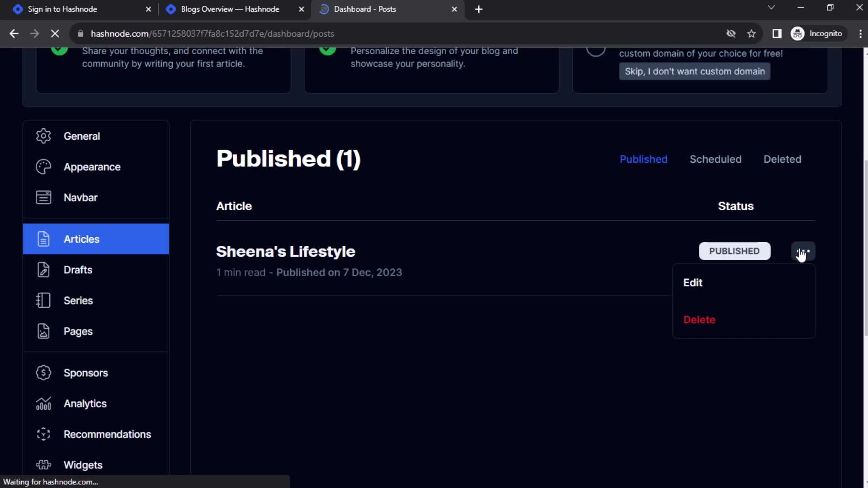This screenshot has height=488, width=868.
Task: Click the Articles section icon
Action: [43, 239]
